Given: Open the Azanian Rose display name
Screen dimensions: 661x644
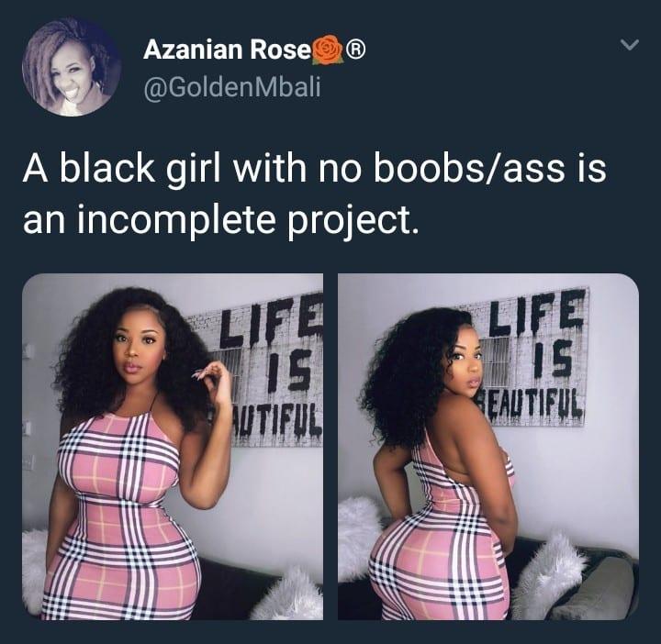Looking at the screenshot, I should pos(226,50).
